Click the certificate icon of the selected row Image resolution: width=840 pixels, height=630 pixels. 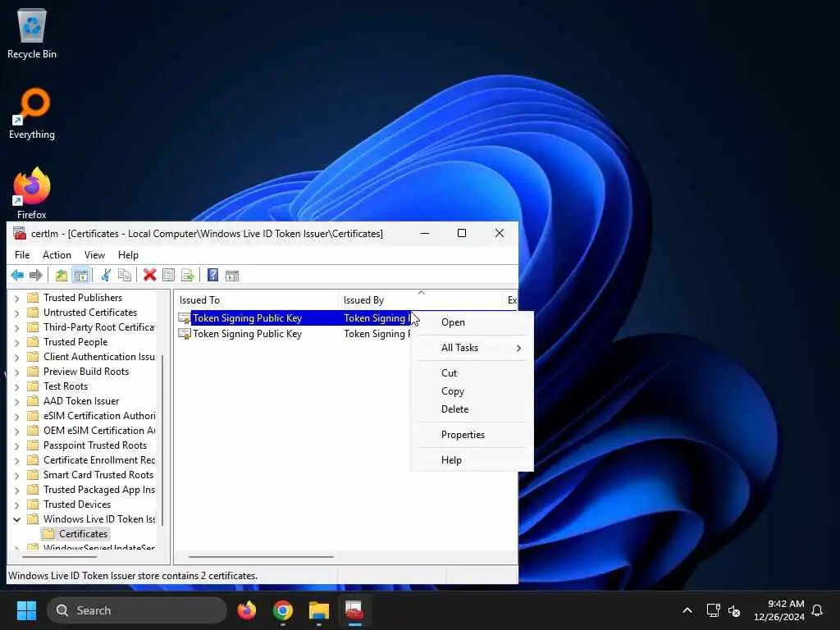coord(185,318)
